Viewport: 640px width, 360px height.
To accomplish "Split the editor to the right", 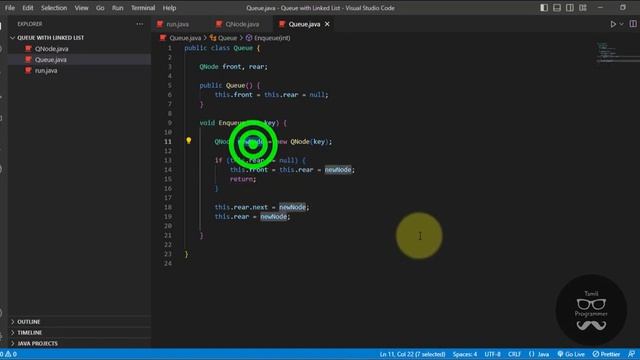I will coord(633,24).
